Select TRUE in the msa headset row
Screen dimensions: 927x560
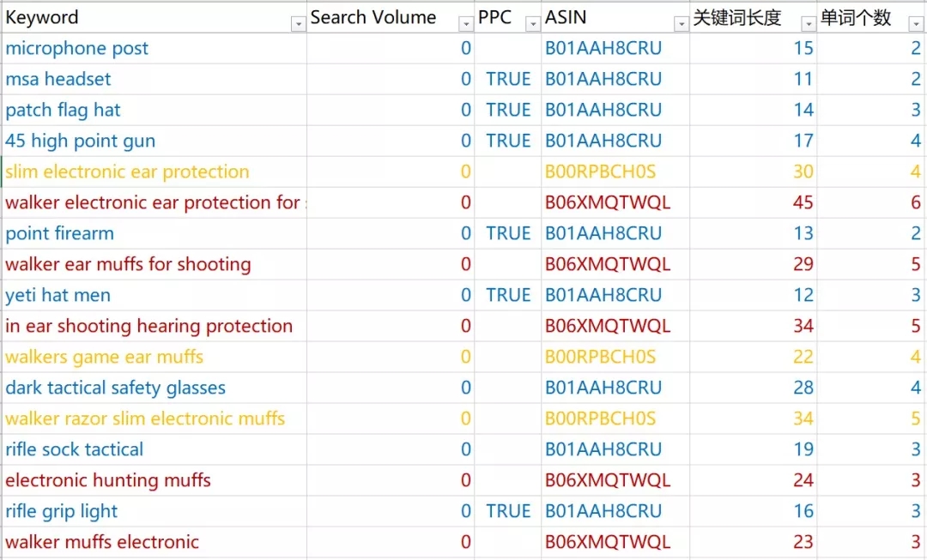(x=508, y=79)
